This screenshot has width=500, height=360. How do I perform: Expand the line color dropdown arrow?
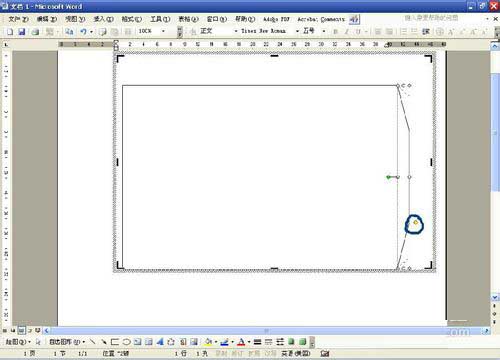(x=232, y=342)
